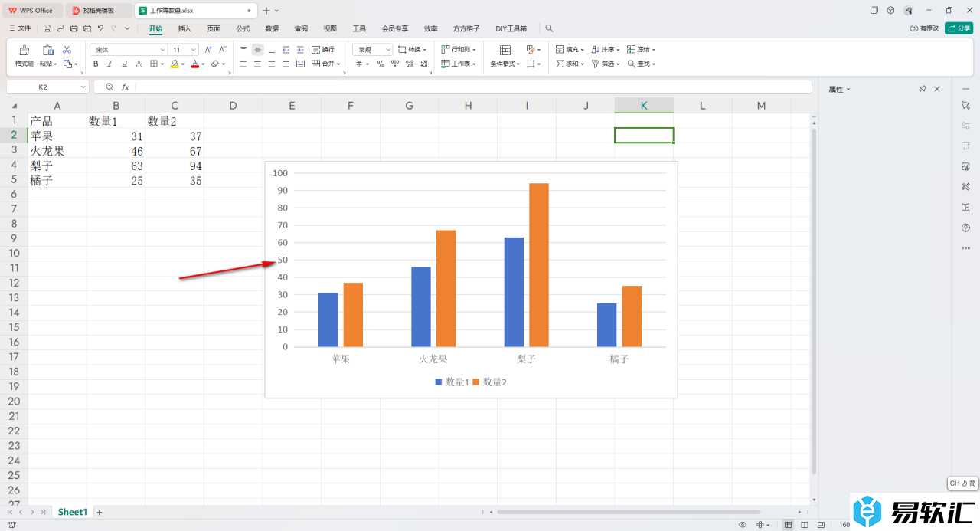Toggle bold formatting
The width and height of the screenshot is (980, 531).
96,64
